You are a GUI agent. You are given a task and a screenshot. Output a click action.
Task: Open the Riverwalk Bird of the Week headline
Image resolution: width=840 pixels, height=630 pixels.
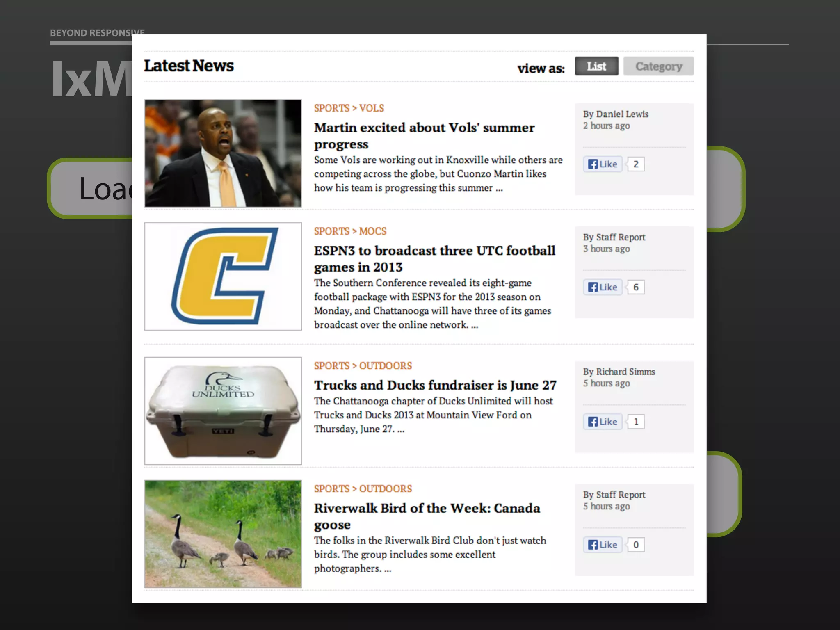427,516
